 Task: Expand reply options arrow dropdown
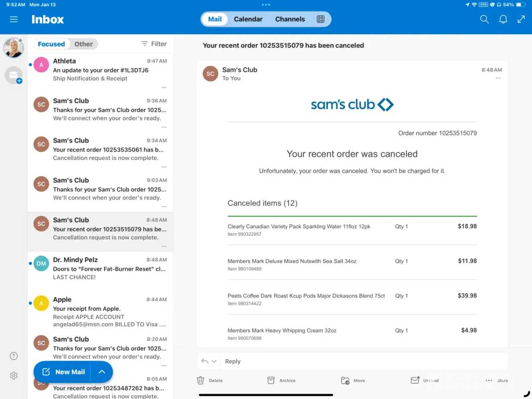click(214, 361)
